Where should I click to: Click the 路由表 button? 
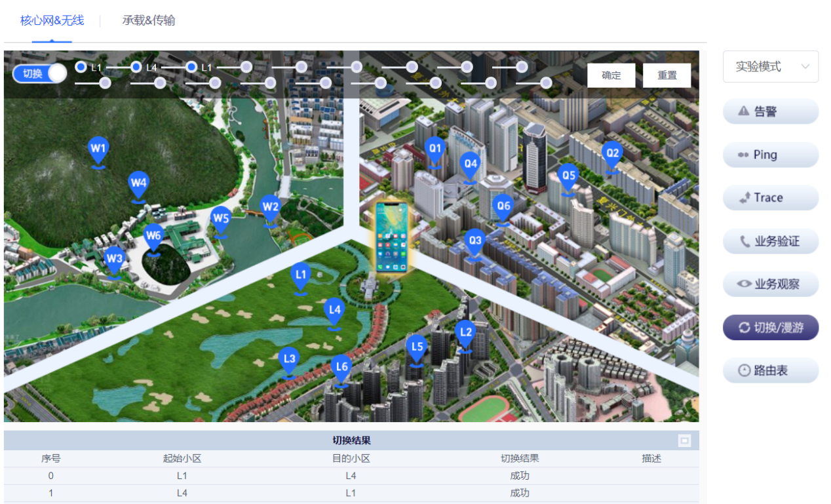pos(770,370)
